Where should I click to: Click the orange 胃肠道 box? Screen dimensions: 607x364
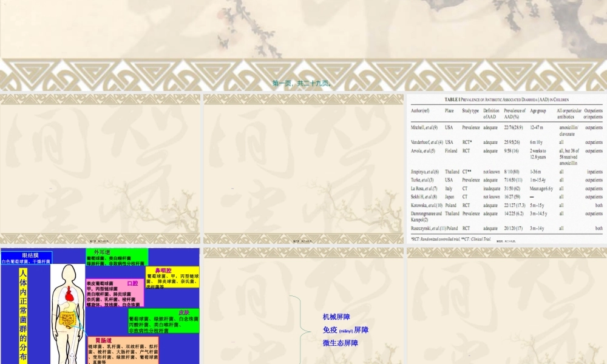pos(123,350)
